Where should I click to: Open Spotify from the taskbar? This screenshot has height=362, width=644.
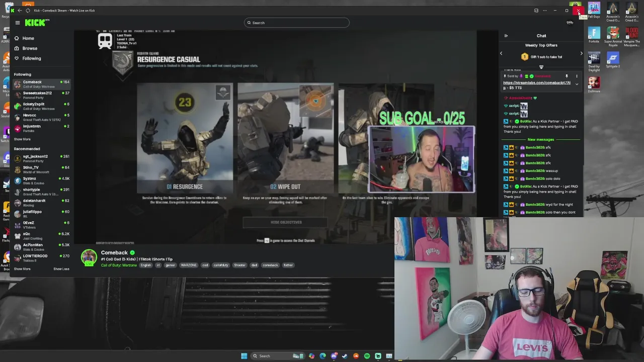[367, 356]
